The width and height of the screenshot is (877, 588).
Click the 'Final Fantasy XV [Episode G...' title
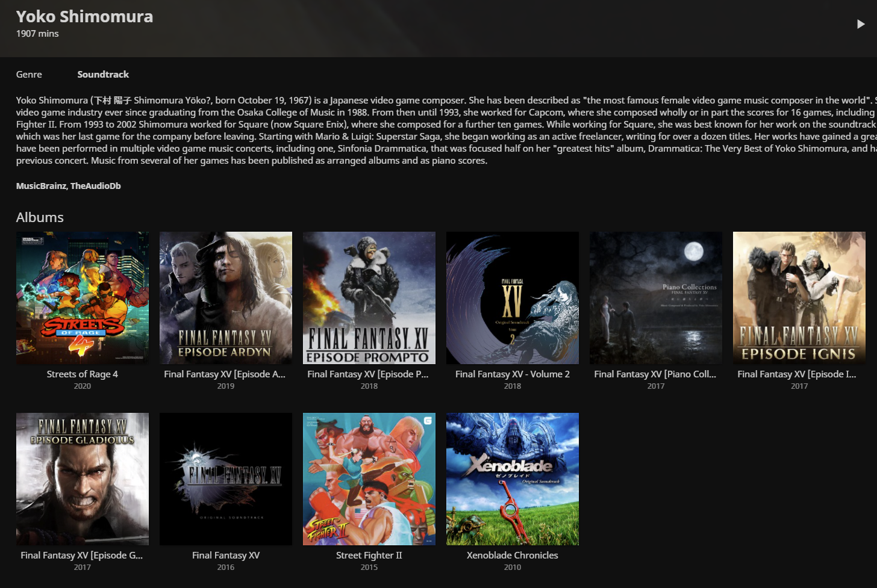coord(82,556)
